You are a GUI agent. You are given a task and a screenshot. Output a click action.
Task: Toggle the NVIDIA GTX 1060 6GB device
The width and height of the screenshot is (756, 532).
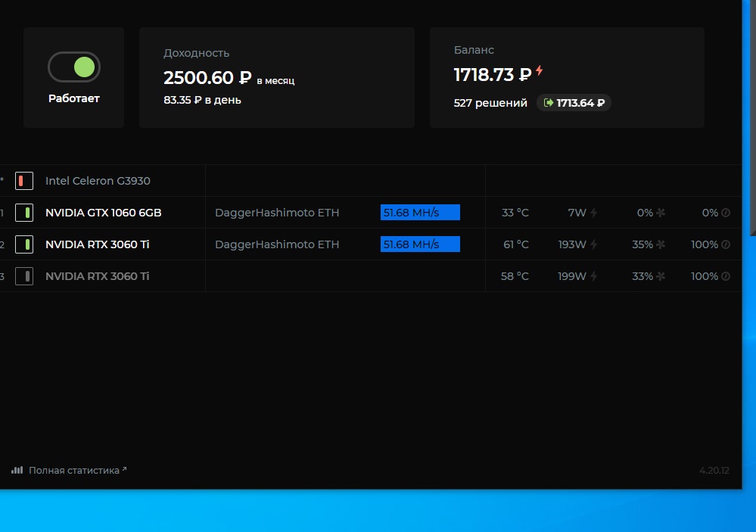24,213
